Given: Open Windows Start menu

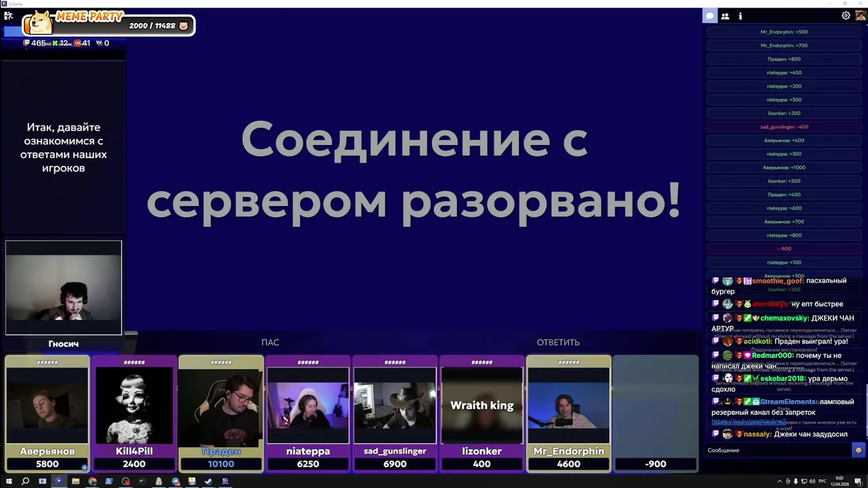Looking at the screenshot, I should [x=8, y=481].
